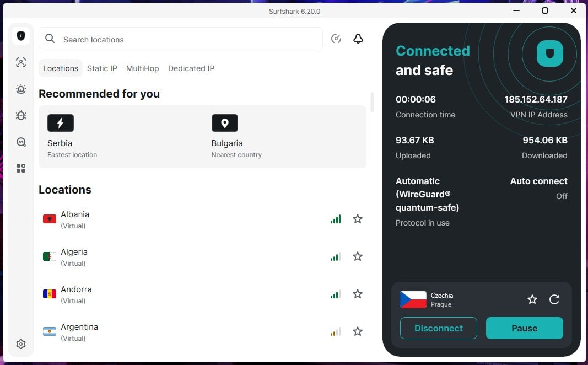Select Argentina in the locations list

tap(202, 332)
